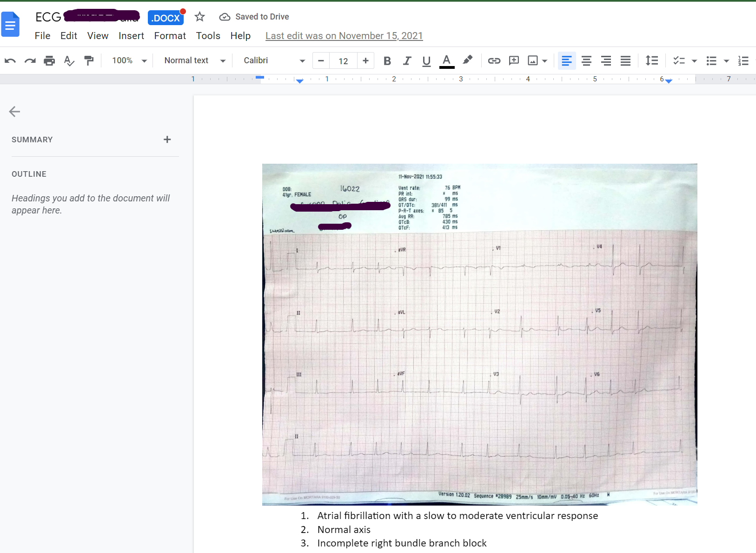The image size is (756, 553).
Task: Print the document
Action: [49, 60]
